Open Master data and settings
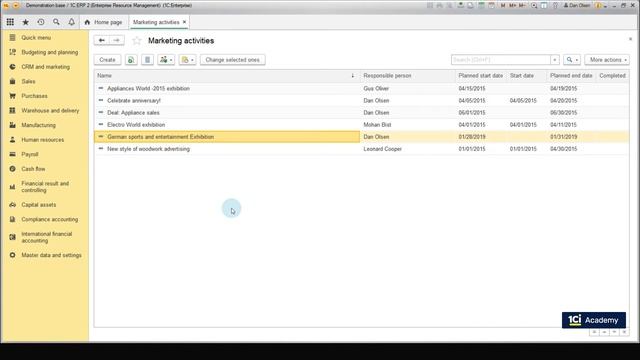The width and height of the screenshot is (640, 360). tap(51, 255)
